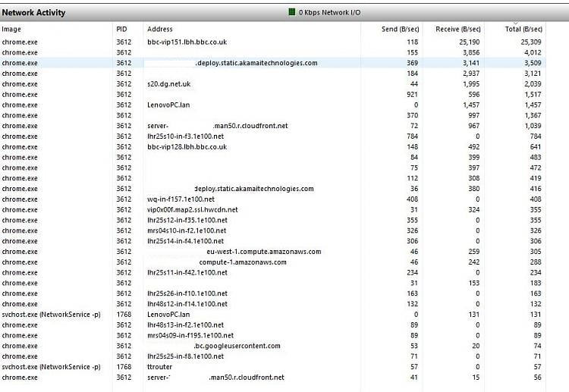Screen dimensions: 569x392
Task: Select the lhr25s10-in-f3.1e100.net row
Action: tap(273, 136)
